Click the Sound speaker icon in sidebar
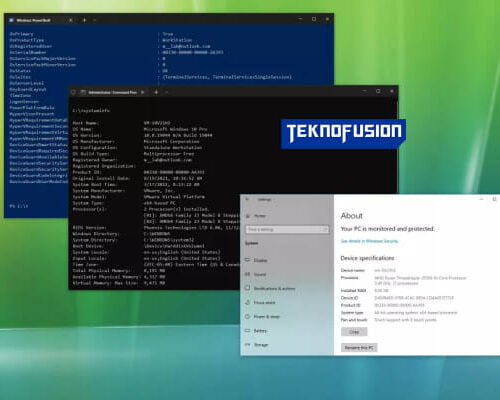Image resolution: width=500 pixels, height=400 pixels. coord(248,274)
